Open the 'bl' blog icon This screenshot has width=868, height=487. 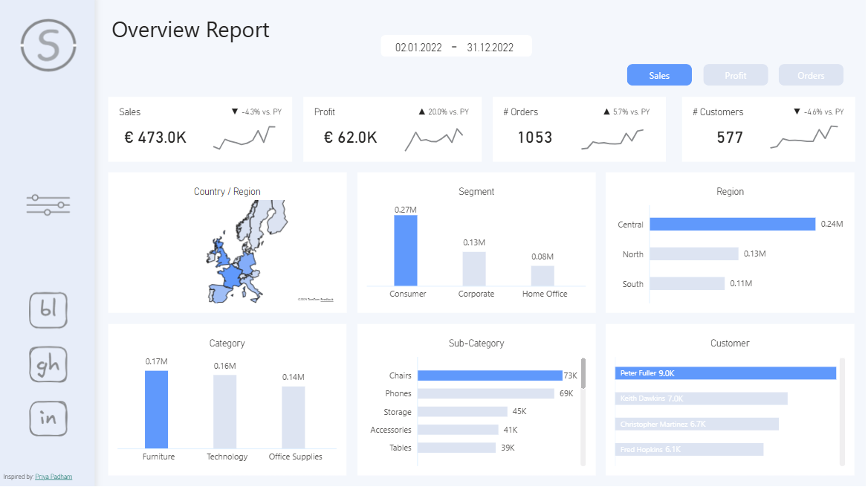(48, 310)
